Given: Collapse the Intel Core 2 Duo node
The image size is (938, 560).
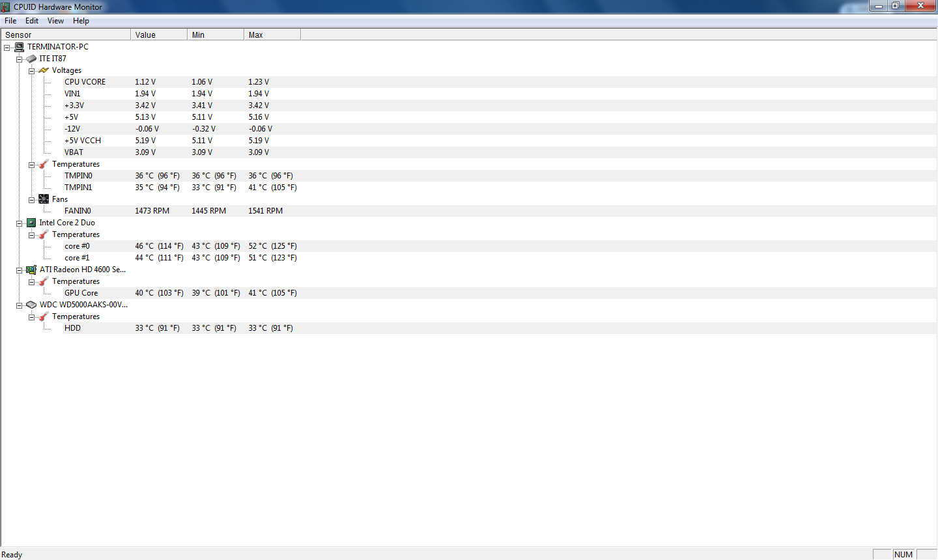Looking at the screenshot, I should pos(20,223).
